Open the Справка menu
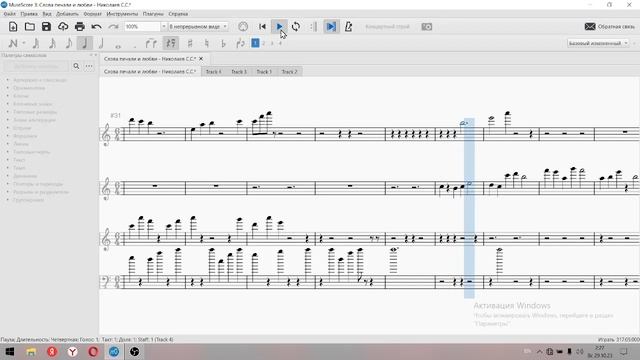This screenshot has width=640, height=360. [178, 14]
